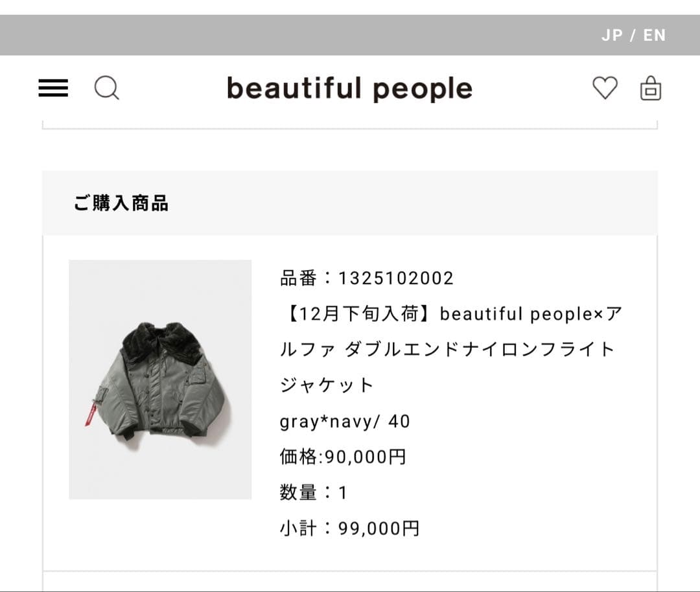Viewport: 700px width, 592px height.
Task: Click the ジャケット product name line
Action: (x=327, y=385)
